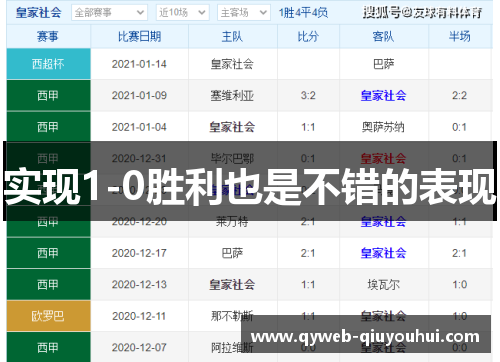The image size is (500, 362).
Task: Click home team 巴萨 in the 2020-12-17 row
Action: click(232, 253)
